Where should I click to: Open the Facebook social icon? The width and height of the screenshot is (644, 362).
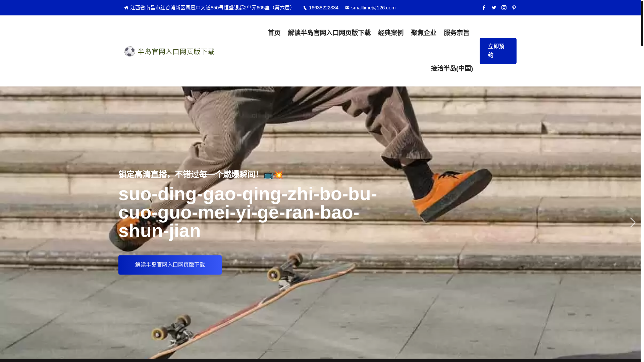[x=484, y=8]
